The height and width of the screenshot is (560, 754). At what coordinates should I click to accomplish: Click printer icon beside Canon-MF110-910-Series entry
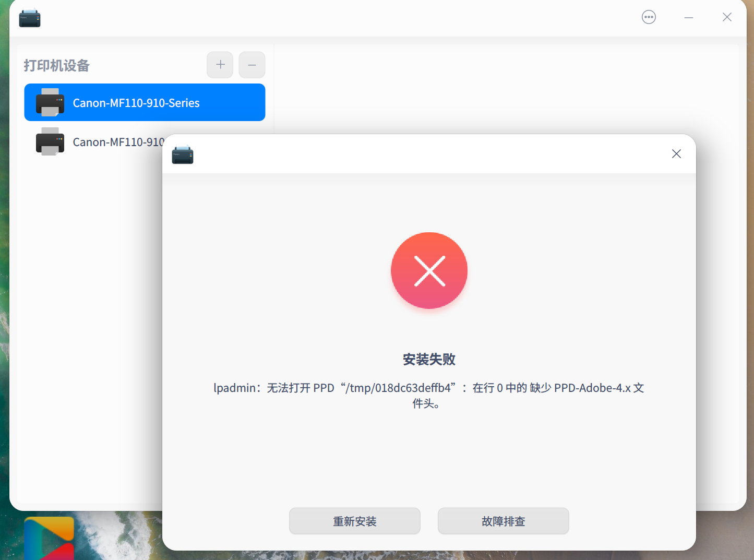tap(50, 102)
